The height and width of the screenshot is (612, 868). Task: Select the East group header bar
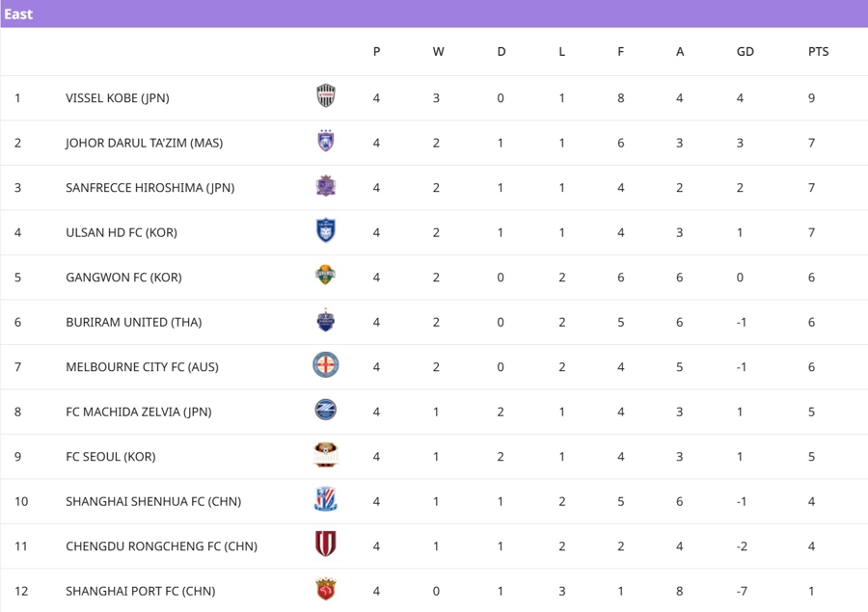[434, 13]
